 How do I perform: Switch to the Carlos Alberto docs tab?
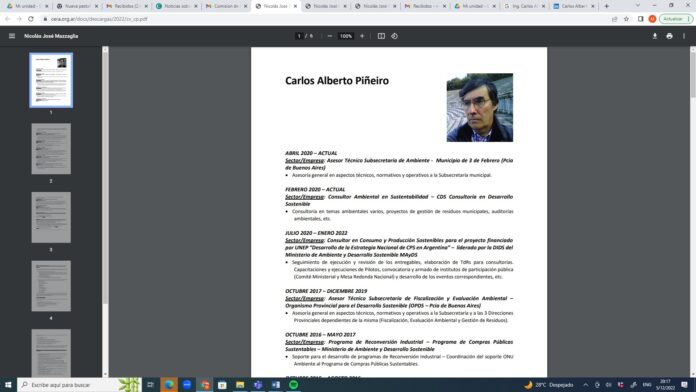[x=574, y=6]
